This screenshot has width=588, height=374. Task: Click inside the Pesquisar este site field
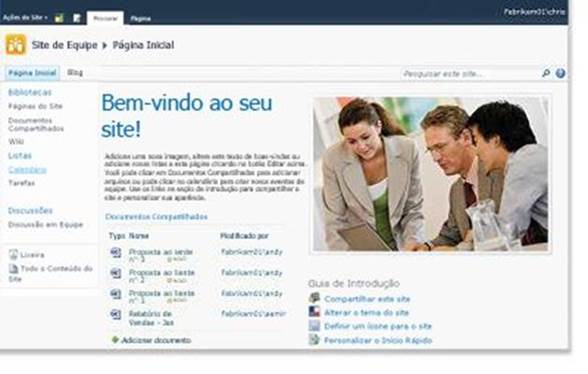470,74
